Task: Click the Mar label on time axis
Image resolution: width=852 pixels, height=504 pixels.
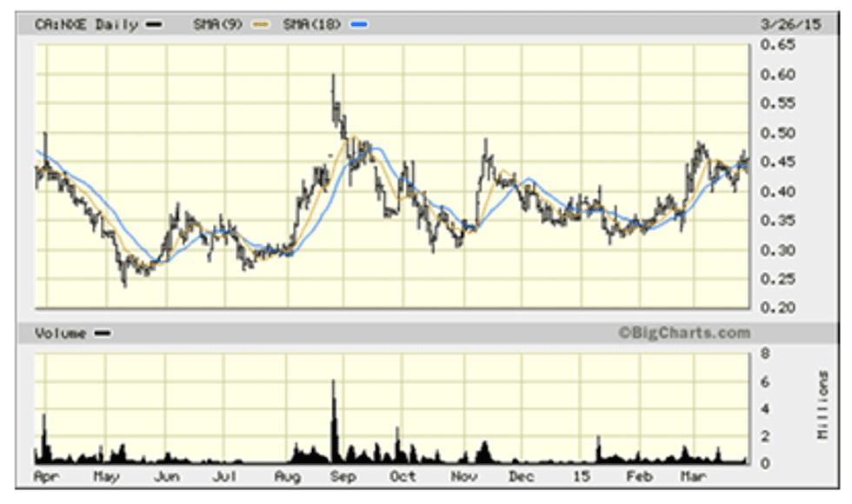Action: (x=692, y=477)
